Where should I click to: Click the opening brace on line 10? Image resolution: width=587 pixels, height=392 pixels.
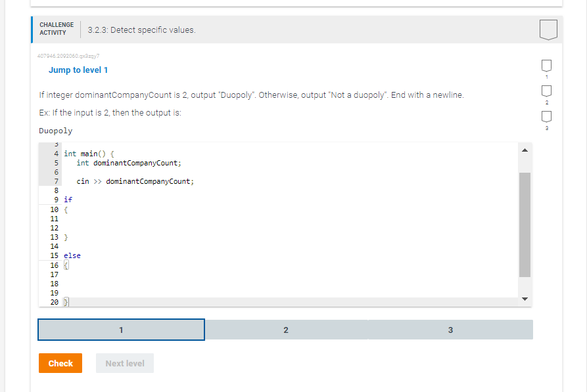click(66, 209)
